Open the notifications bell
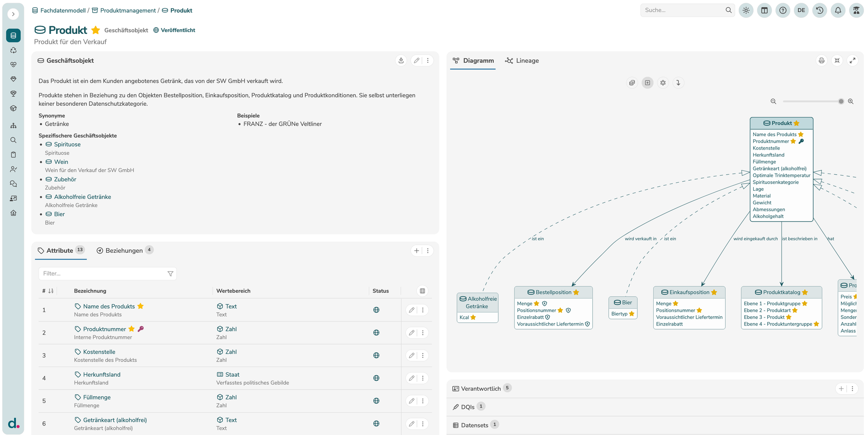 [x=838, y=10]
